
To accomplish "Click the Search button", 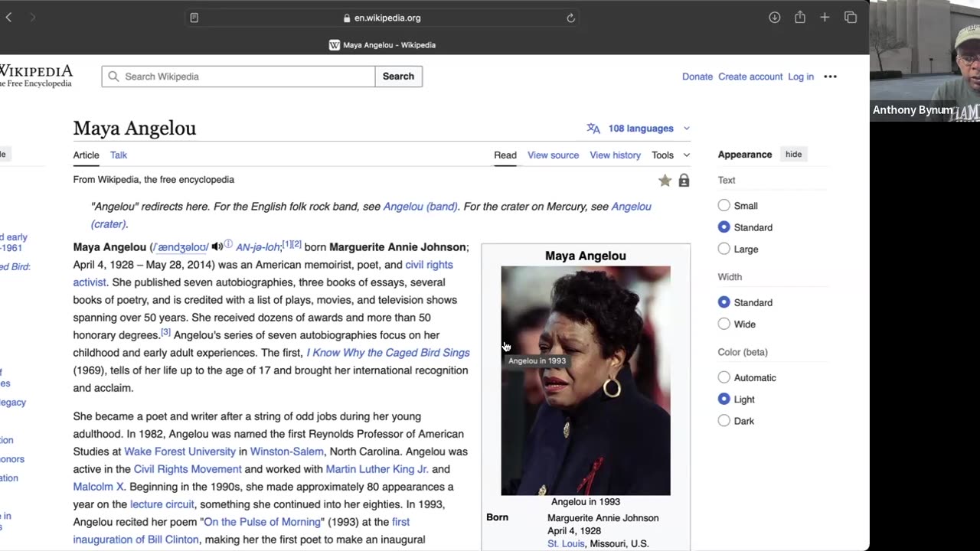I will pyautogui.click(x=398, y=77).
